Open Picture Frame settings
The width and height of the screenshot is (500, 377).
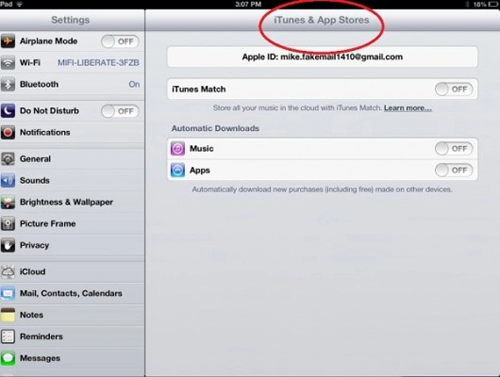[x=72, y=224]
